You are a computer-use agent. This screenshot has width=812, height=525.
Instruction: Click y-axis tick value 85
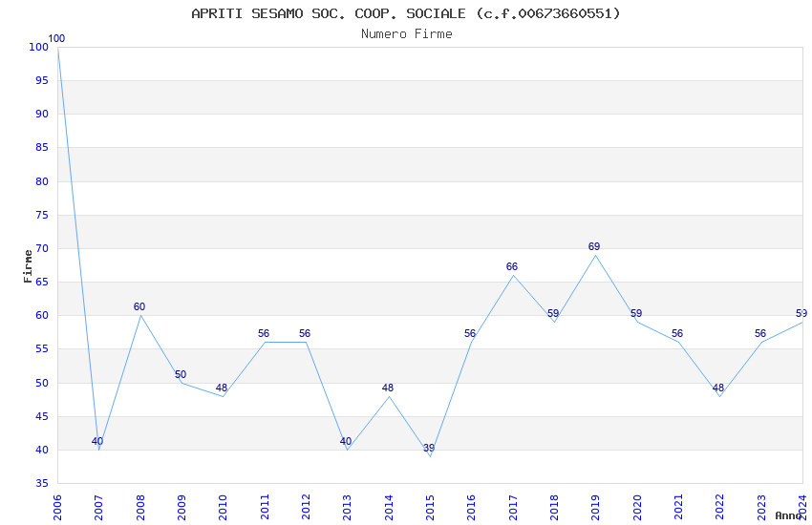tap(42, 147)
